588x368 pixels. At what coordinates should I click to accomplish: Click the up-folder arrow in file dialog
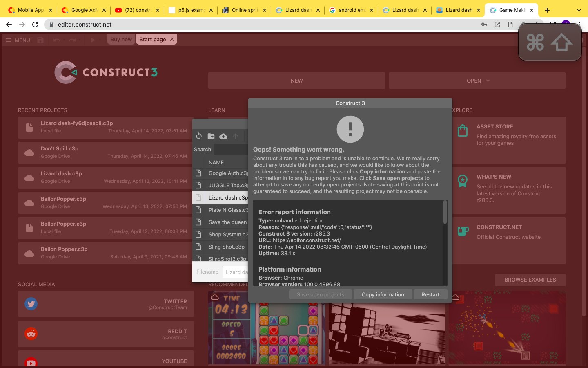click(236, 136)
